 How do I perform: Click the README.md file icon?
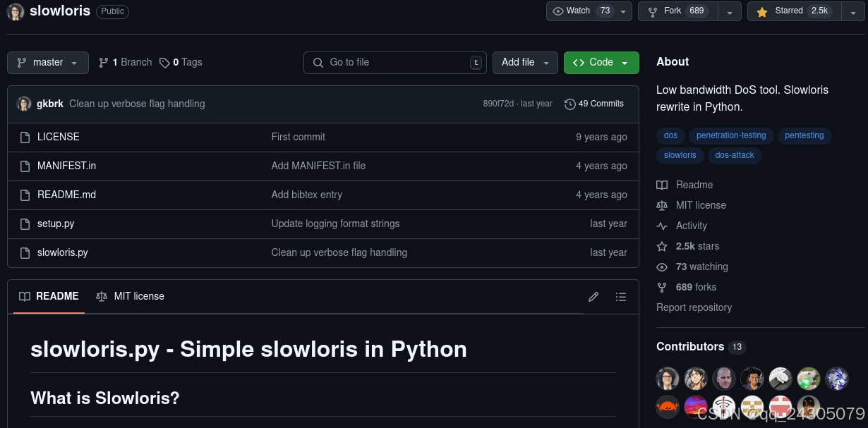[25, 195]
